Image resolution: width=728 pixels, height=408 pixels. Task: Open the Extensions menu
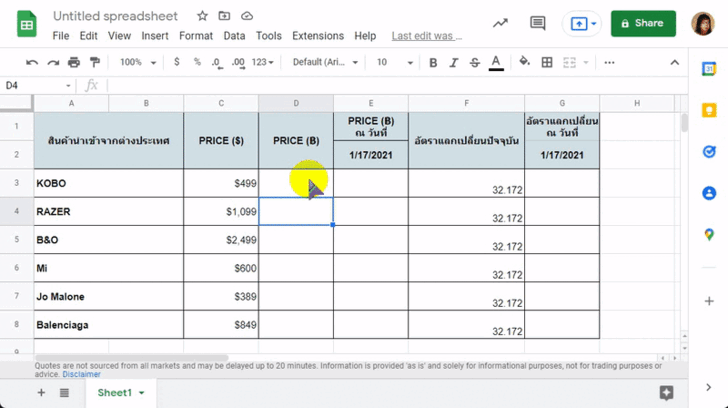tap(318, 36)
